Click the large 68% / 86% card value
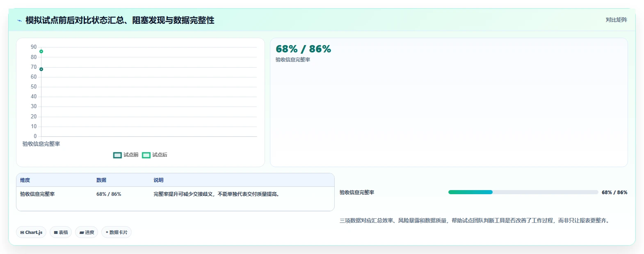The width and height of the screenshot is (644, 254). click(x=303, y=49)
